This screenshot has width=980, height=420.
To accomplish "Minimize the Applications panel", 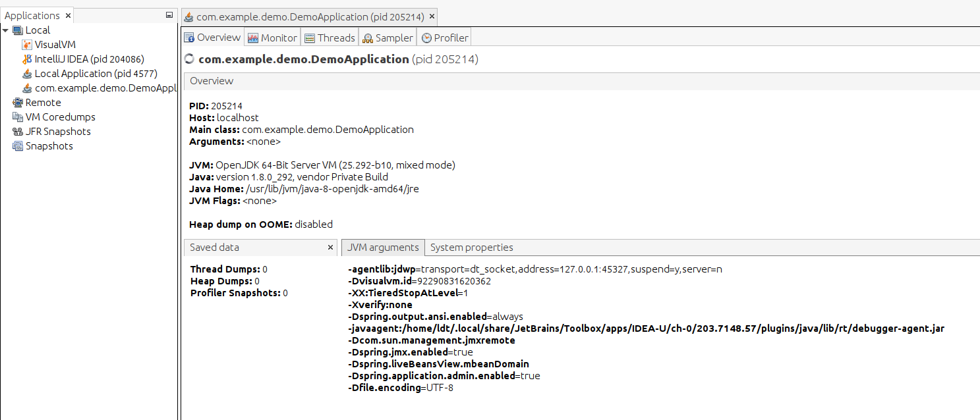I will point(169,15).
